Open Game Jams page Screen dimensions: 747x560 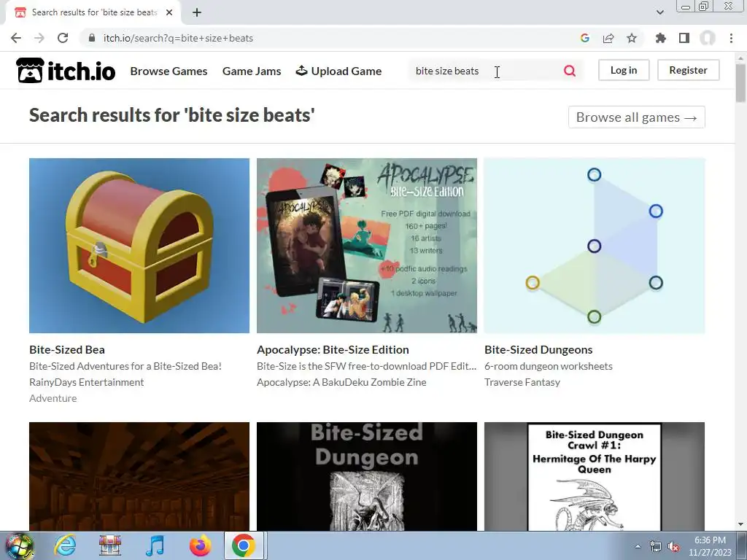click(x=252, y=71)
